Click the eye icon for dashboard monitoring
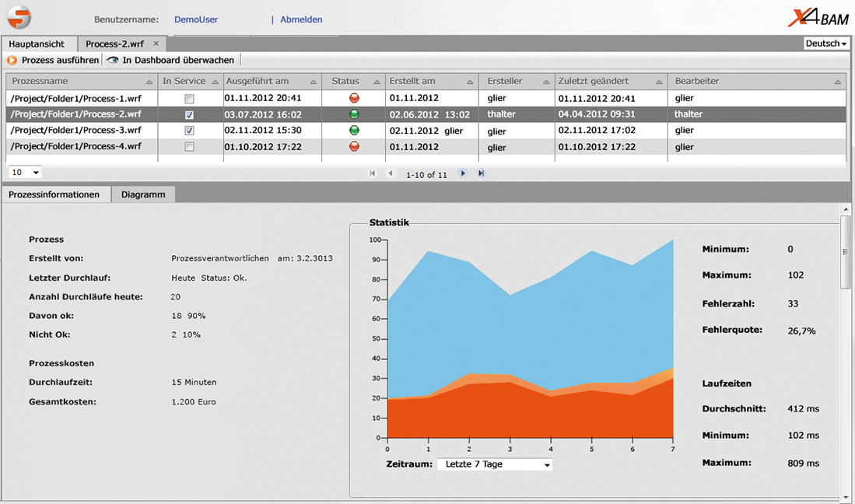The width and height of the screenshot is (855, 504). tap(113, 60)
